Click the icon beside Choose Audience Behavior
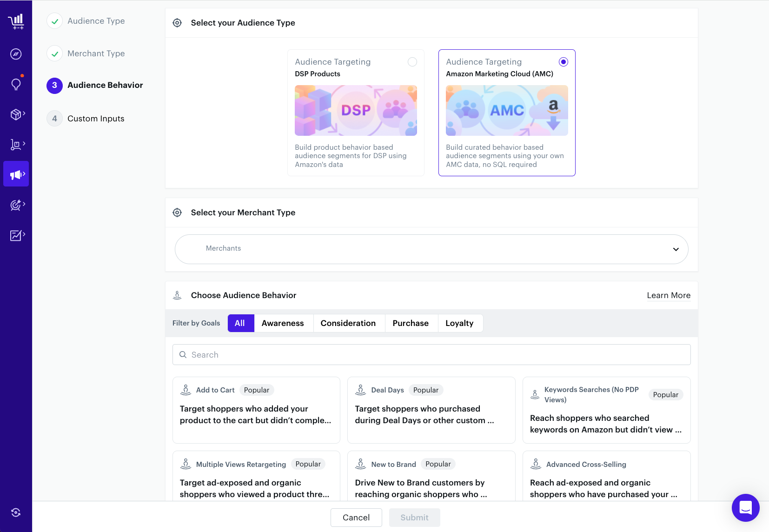Screen dimensions: 769x532 tap(177, 295)
